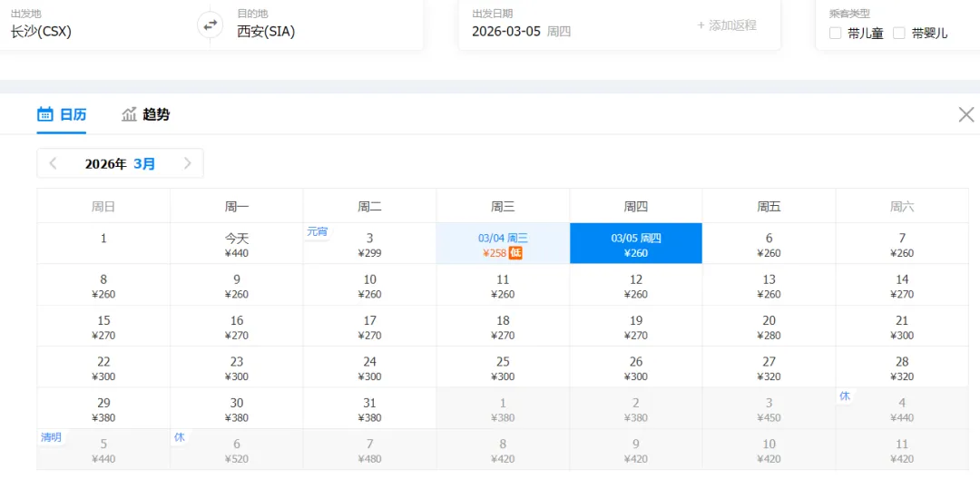Close the price calendar panel
Screen dimensions: 980x479
[966, 114]
